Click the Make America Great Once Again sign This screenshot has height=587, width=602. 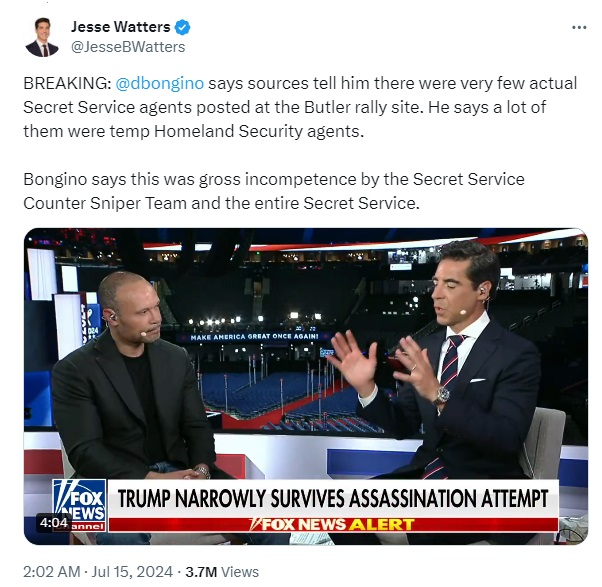coord(254,337)
